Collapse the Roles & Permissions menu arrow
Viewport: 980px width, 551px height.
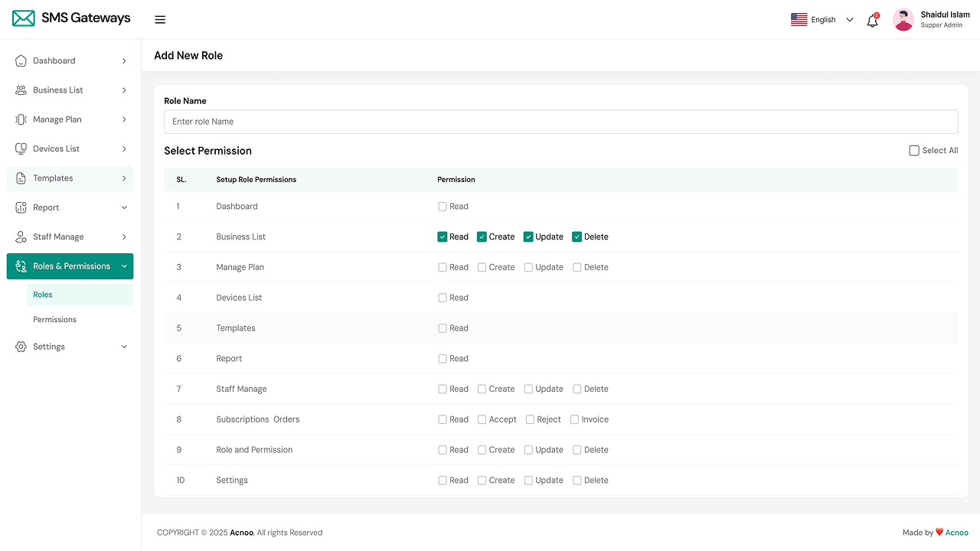(x=124, y=266)
